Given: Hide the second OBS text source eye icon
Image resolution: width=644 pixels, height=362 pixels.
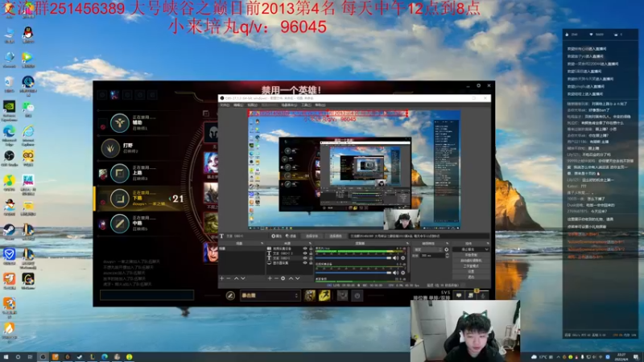Looking at the screenshot, I should [x=305, y=253].
